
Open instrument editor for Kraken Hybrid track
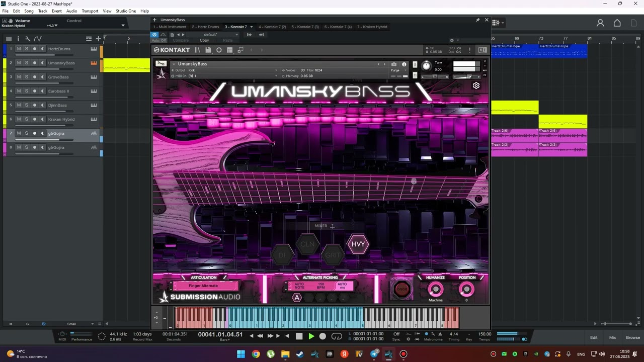tap(94, 119)
